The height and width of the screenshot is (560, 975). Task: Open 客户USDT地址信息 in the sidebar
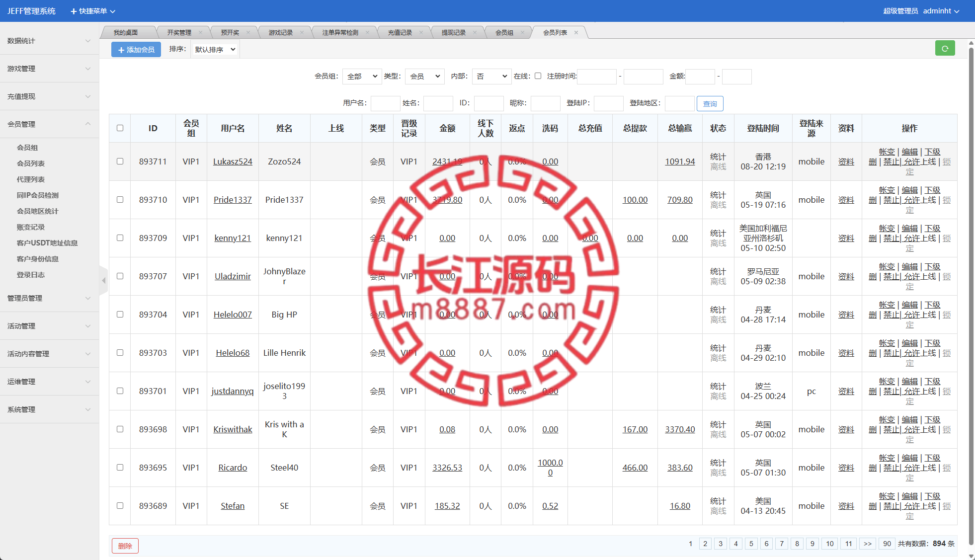pos(47,243)
